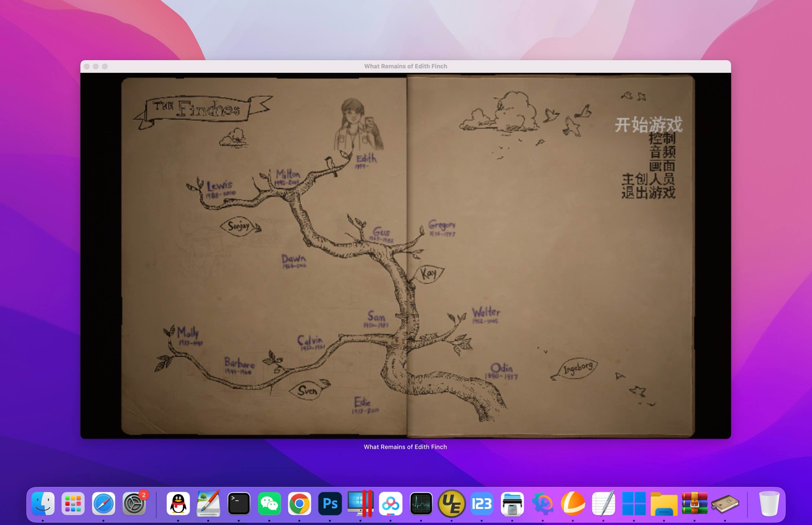Viewport: 812px width, 525px height.
Task: Select the name Edith on the tree
Action: click(367, 158)
